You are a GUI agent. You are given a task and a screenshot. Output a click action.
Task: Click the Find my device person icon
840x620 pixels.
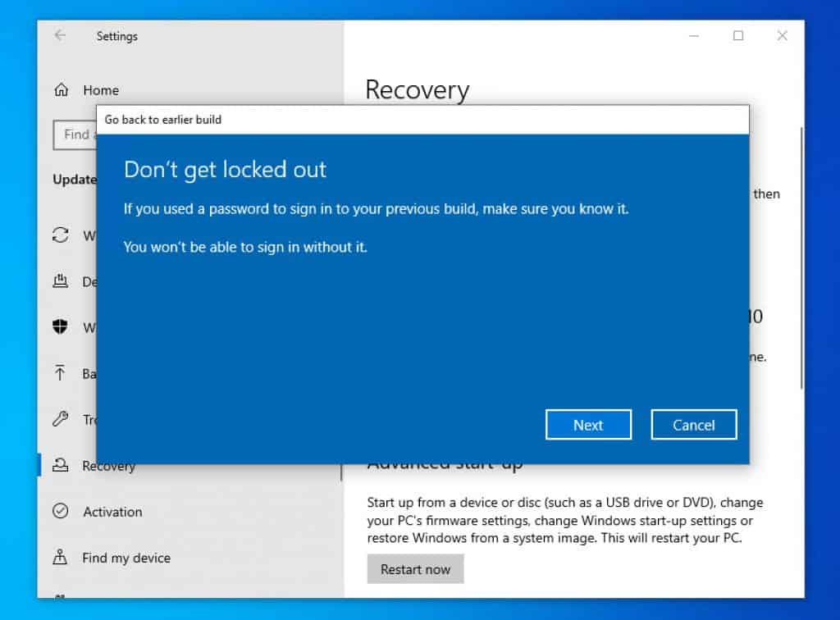click(x=61, y=558)
